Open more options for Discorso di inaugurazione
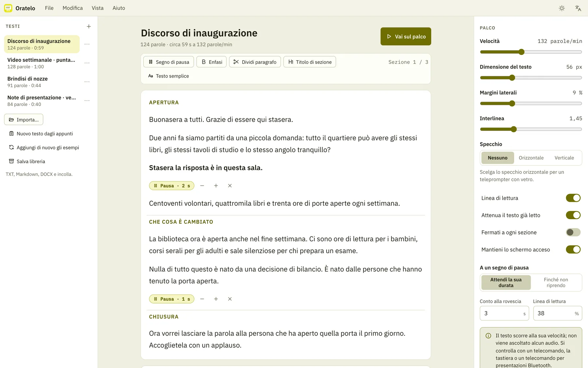Screen dimensions: 588x368 [x=87, y=44]
